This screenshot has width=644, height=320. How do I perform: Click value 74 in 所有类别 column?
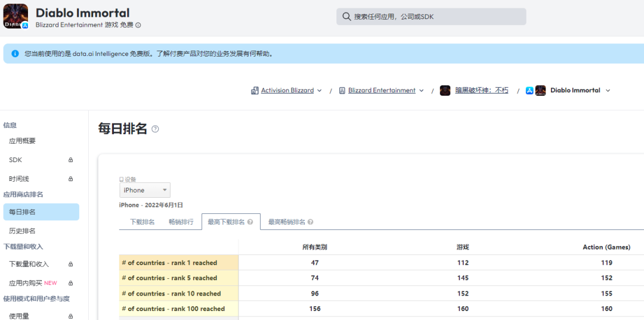click(315, 278)
